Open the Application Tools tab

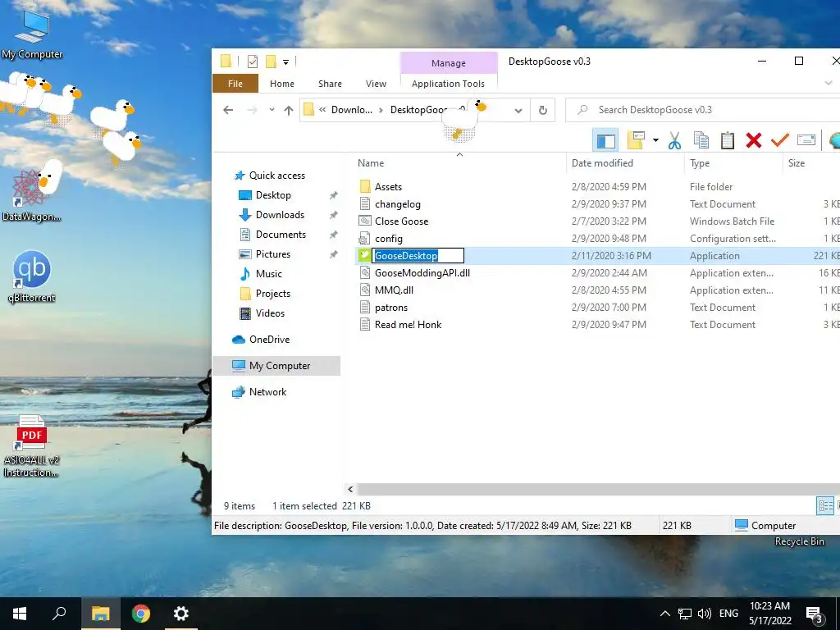tap(449, 84)
